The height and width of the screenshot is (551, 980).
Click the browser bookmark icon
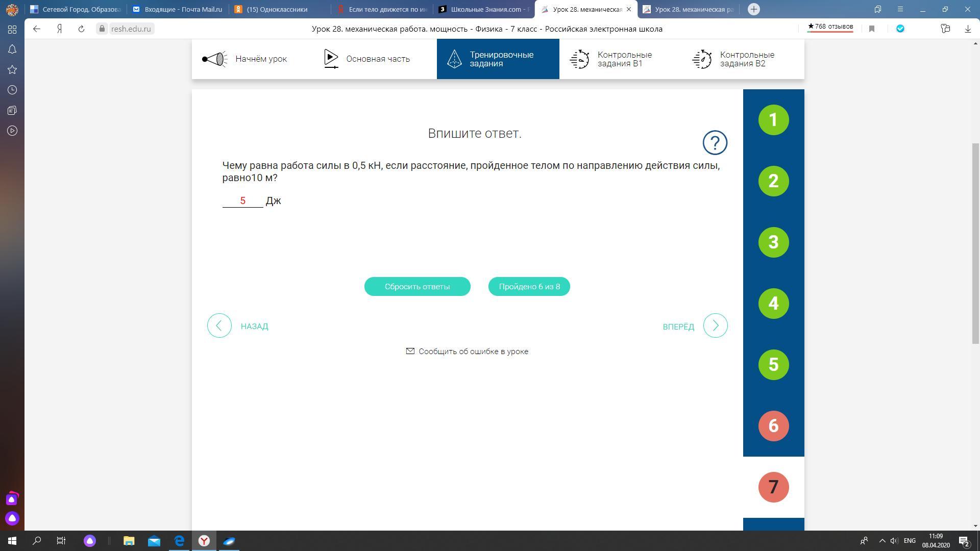872,29
